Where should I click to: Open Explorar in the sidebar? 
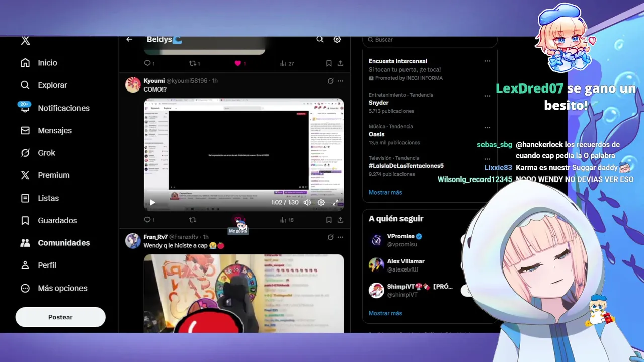click(x=44, y=85)
